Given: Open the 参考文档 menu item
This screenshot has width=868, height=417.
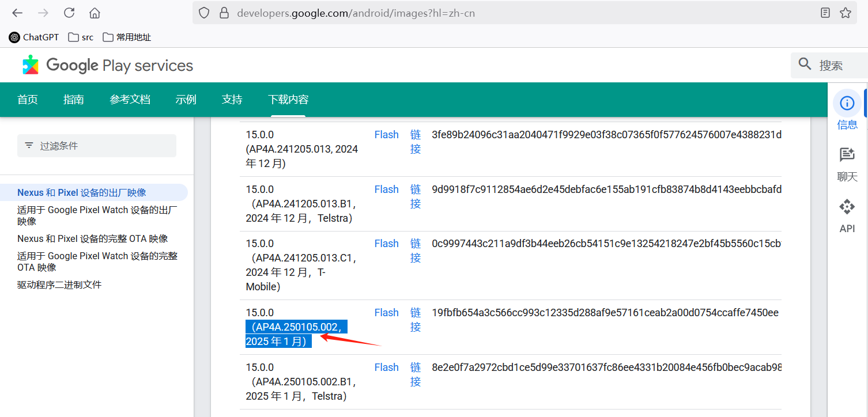Looking at the screenshot, I should click(x=130, y=99).
